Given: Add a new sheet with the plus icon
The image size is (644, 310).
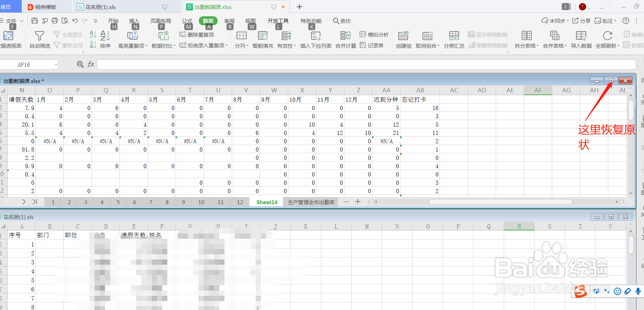Looking at the screenshot, I should [358, 202].
